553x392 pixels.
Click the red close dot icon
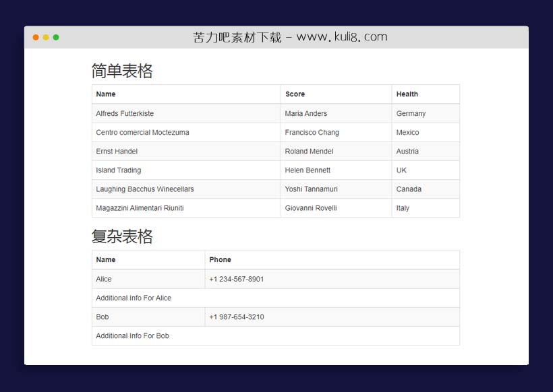click(x=35, y=38)
